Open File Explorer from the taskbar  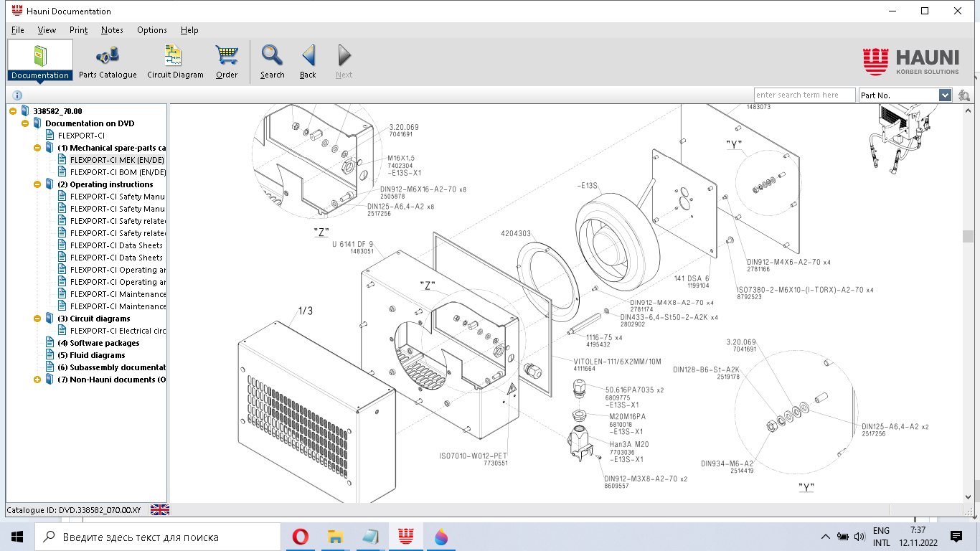[x=335, y=537]
